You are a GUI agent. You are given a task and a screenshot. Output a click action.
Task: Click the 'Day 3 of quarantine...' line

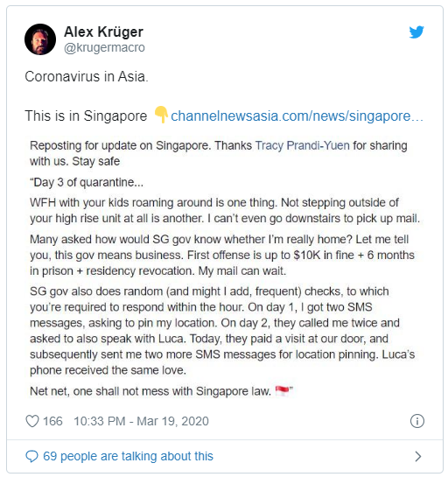click(87, 183)
